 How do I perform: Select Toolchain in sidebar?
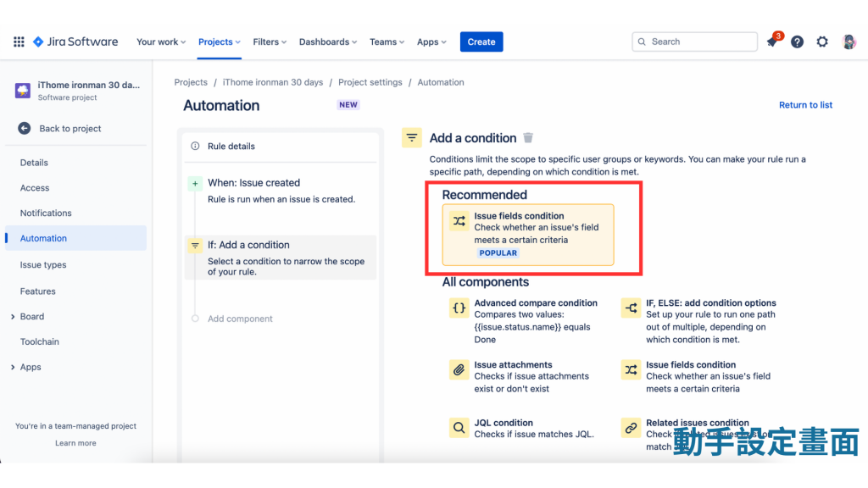point(75,341)
